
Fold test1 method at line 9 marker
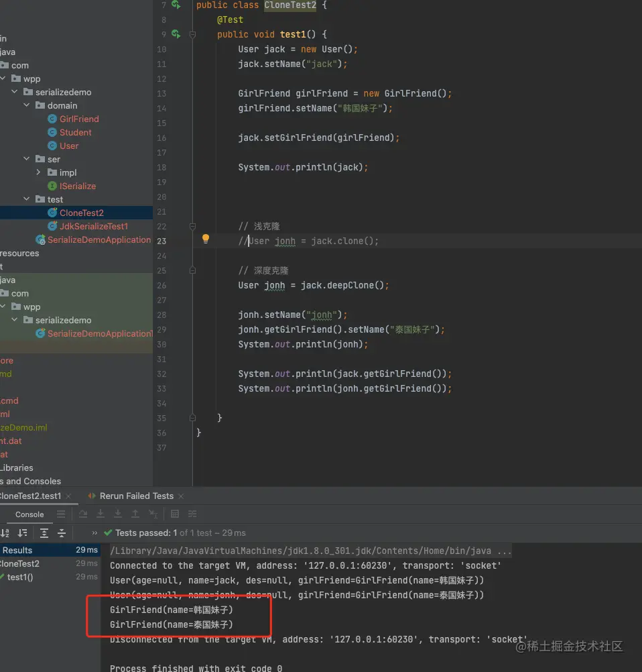click(x=193, y=35)
